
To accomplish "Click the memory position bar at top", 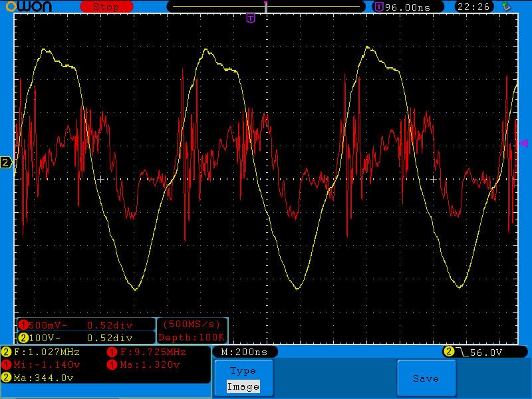I will tap(266, 7).
